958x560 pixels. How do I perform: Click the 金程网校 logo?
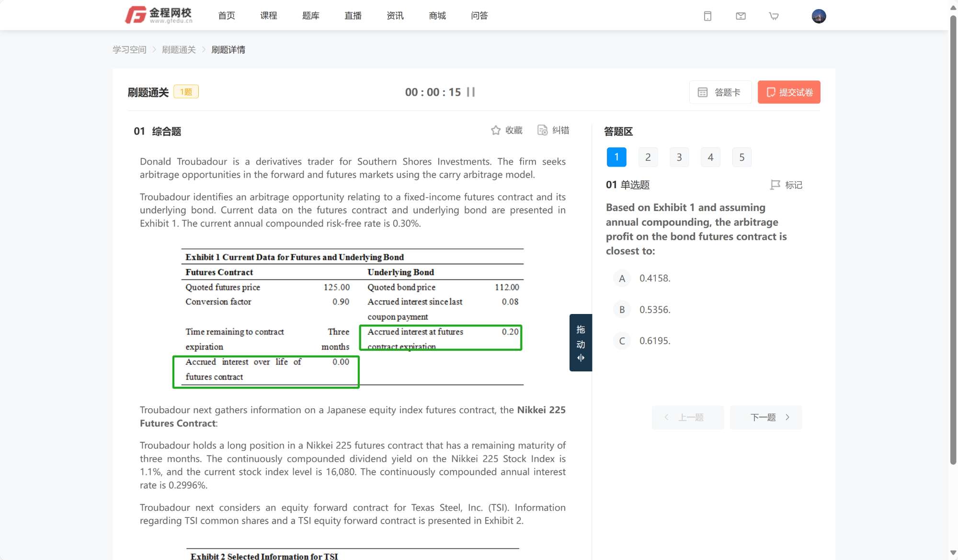coord(159,15)
